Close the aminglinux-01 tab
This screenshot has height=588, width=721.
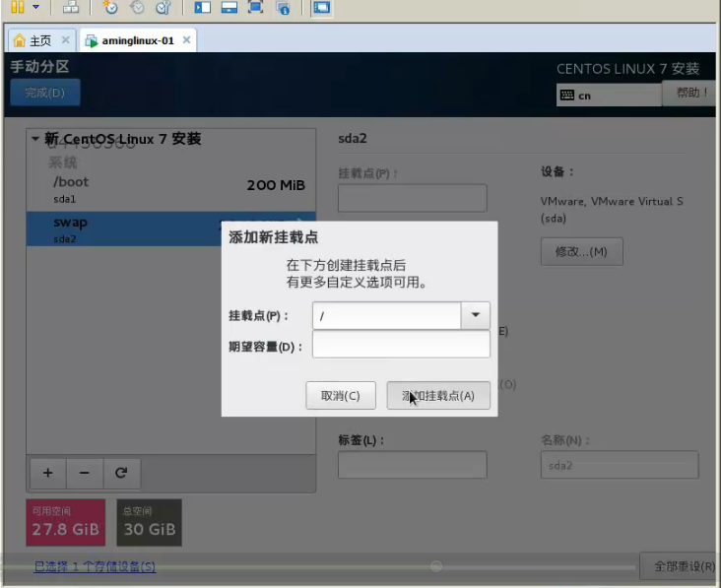click(187, 40)
